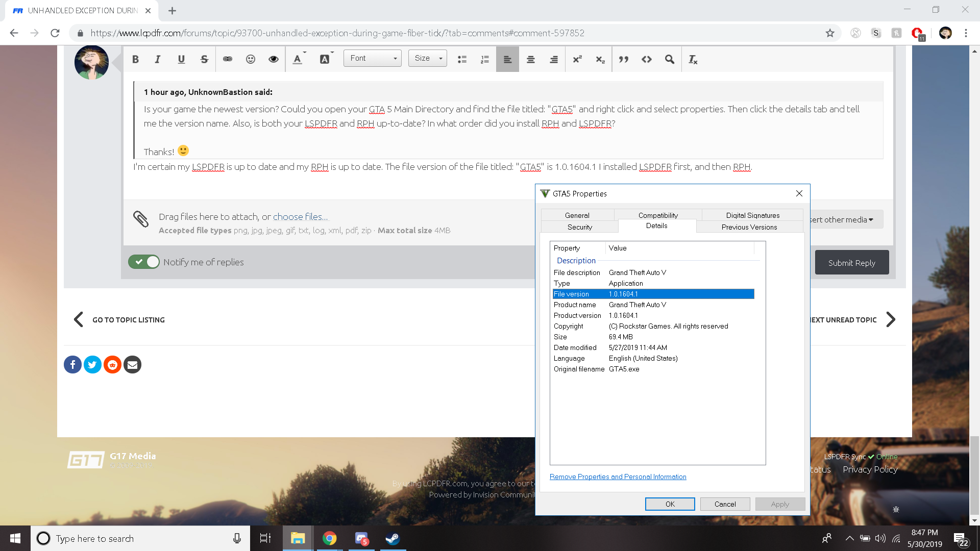Toggle the spoiler eye icon
This screenshot has height=551, width=980.
[274, 59]
